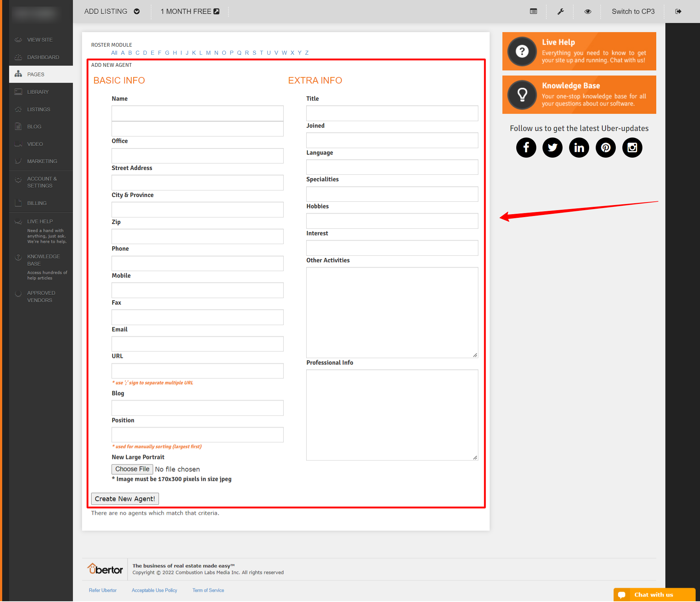Click the Zip input field
700x602 pixels.
click(198, 236)
